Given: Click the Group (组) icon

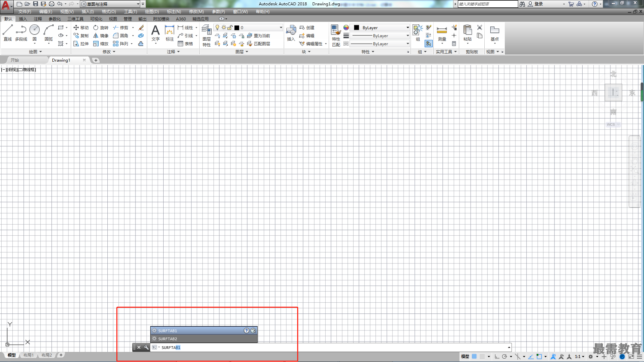Looking at the screenshot, I should point(418,33).
